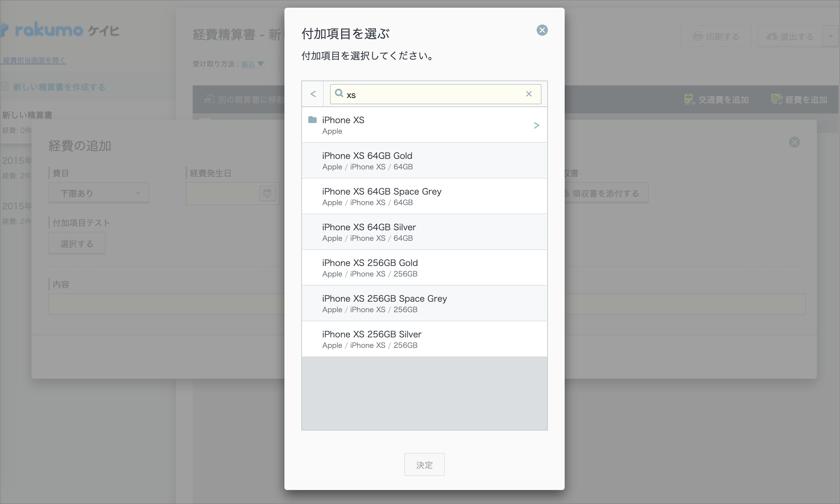Select iPhone XS 256GB Gold
Image resolution: width=840 pixels, height=504 pixels.
(424, 268)
